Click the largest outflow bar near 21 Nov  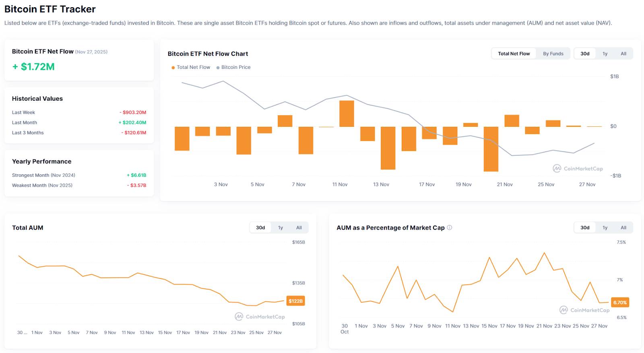(x=491, y=149)
